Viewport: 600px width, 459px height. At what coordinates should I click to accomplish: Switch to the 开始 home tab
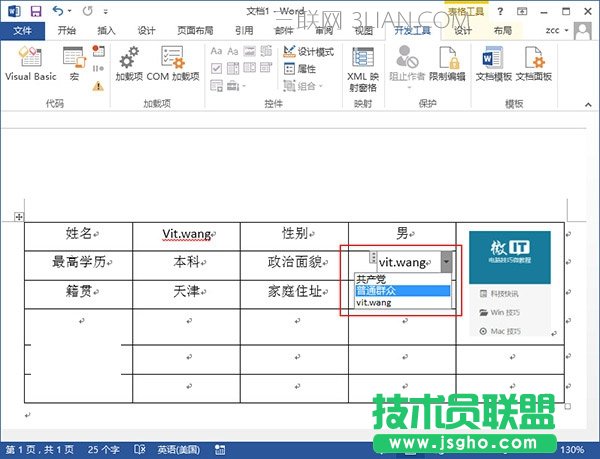[67, 31]
